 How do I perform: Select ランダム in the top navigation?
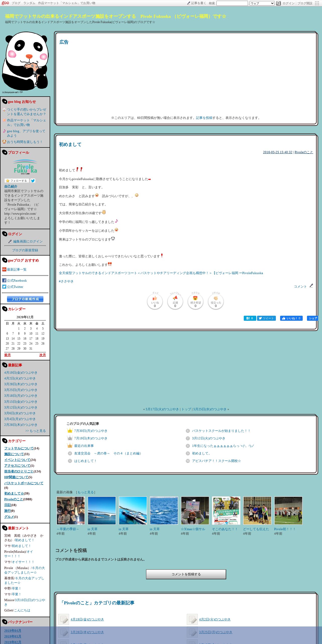(29, 3)
